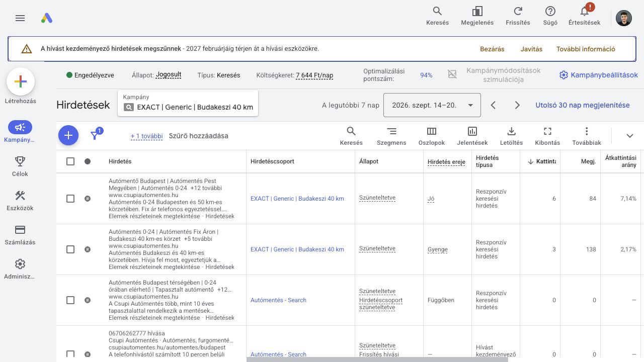Click the Létrehozás create plus button
The image size is (644, 362).
[20, 81]
